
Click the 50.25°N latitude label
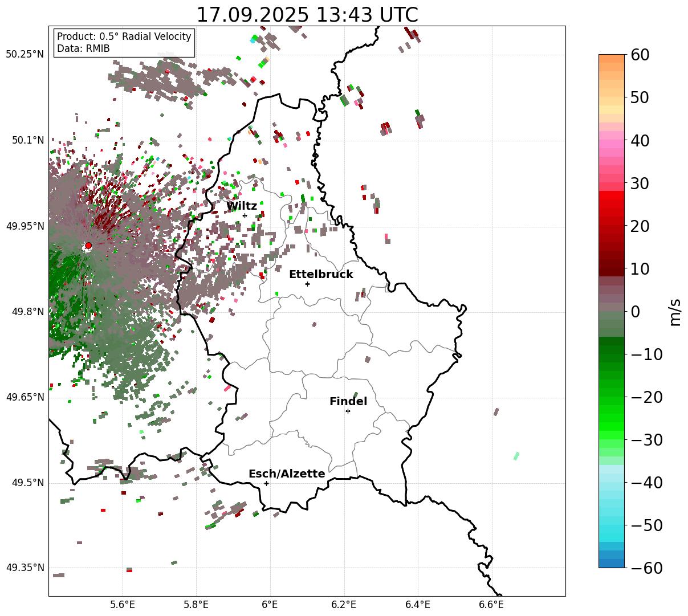25,55
